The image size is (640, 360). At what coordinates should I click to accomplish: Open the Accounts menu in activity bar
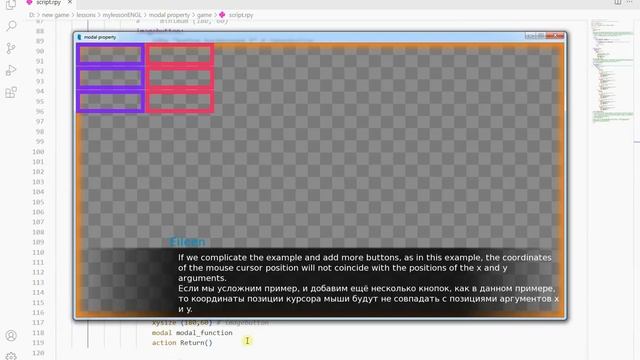[x=11, y=336]
